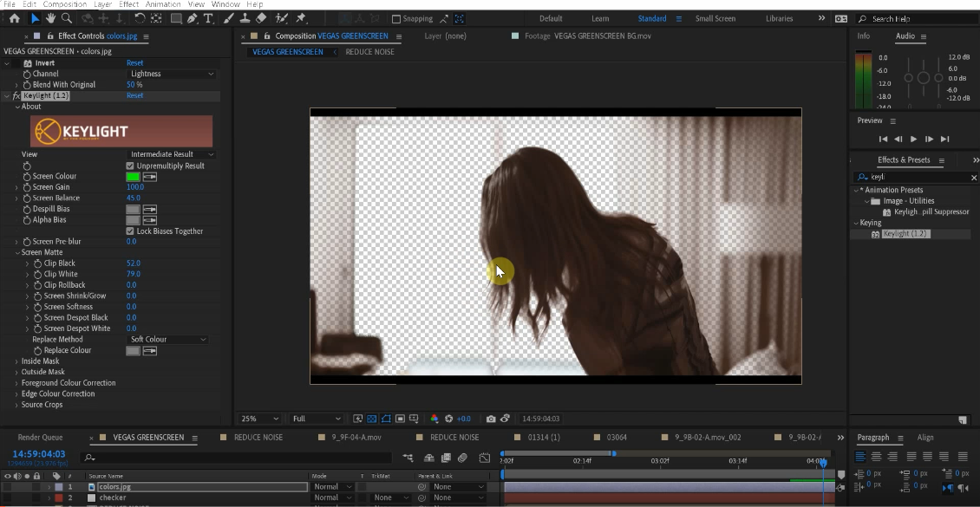
Task: Select the Hand tool
Action: (50, 19)
